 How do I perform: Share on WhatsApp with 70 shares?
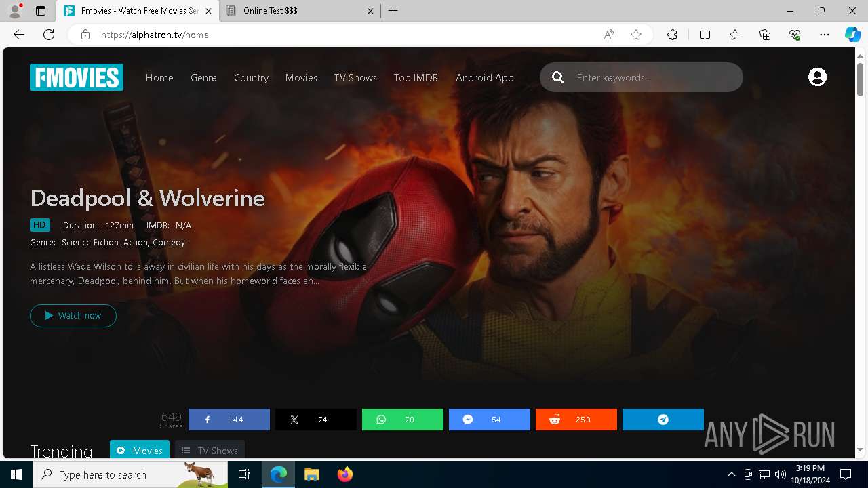403,420
